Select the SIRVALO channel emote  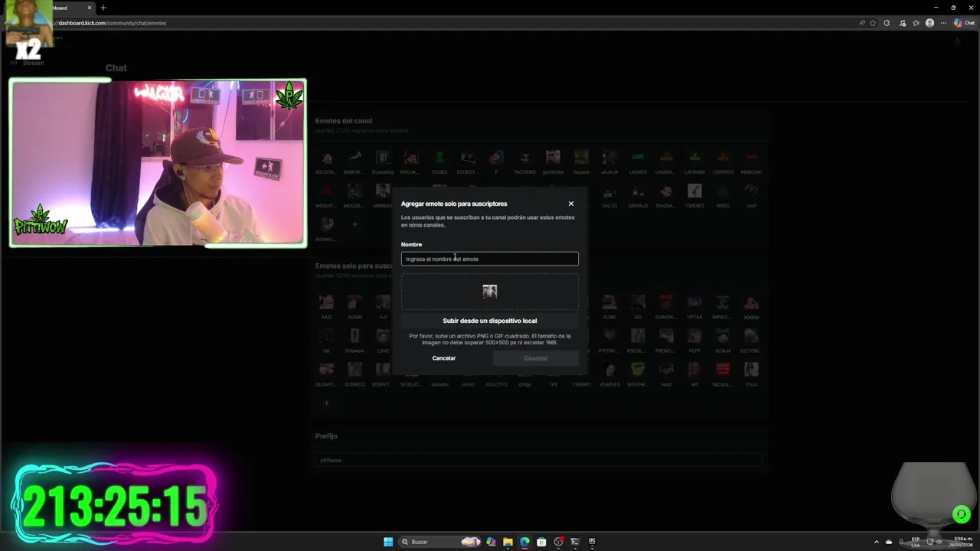(638, 196)
